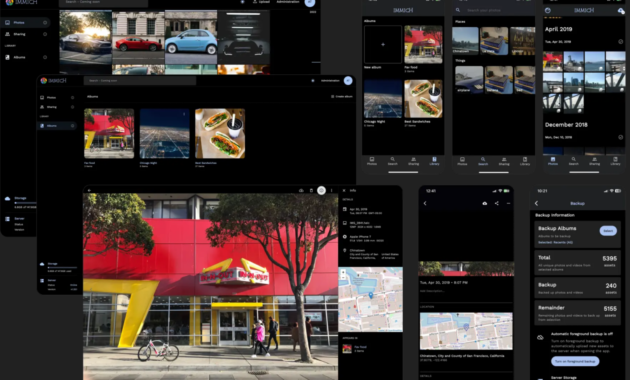Open the Best Sandwiches album in web window
The width and height of the screenshot is (630, 380).
pos(220,133)
